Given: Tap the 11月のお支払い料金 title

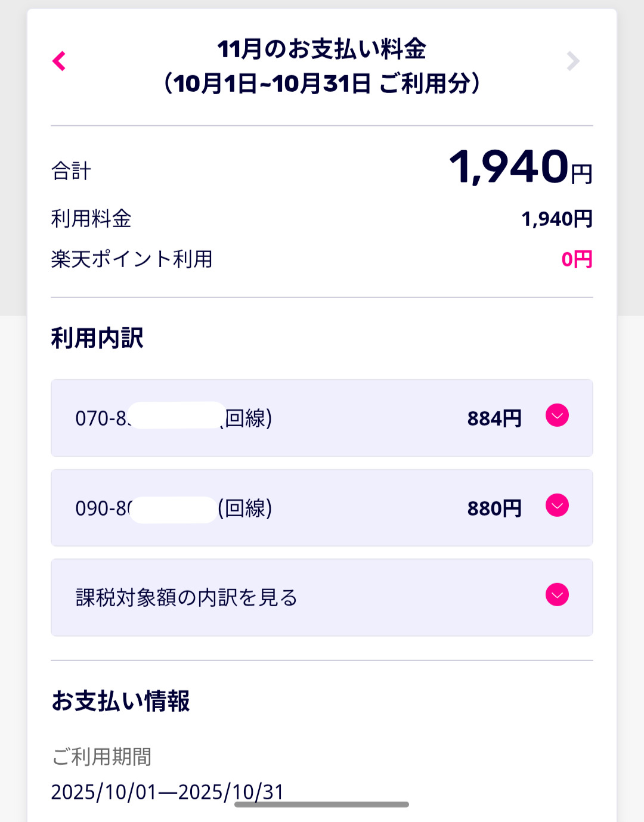Looking at the screenshot, I should (322, 49).
